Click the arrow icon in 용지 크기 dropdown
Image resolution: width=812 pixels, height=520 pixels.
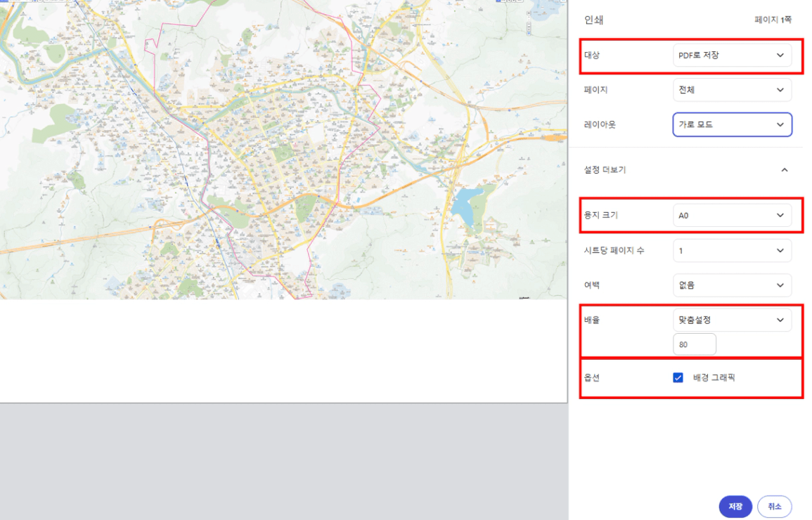(x=780, y=216)
